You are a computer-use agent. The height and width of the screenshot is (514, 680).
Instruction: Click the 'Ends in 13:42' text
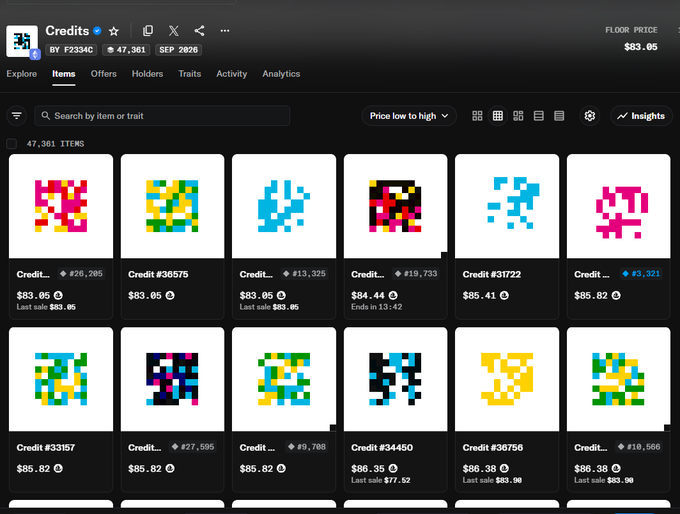376,307
